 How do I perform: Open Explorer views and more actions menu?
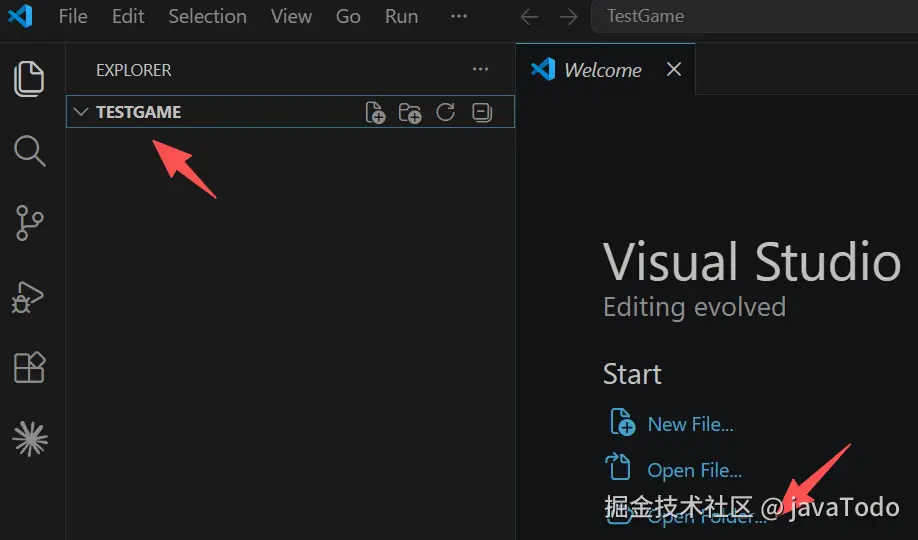(481, 70)
